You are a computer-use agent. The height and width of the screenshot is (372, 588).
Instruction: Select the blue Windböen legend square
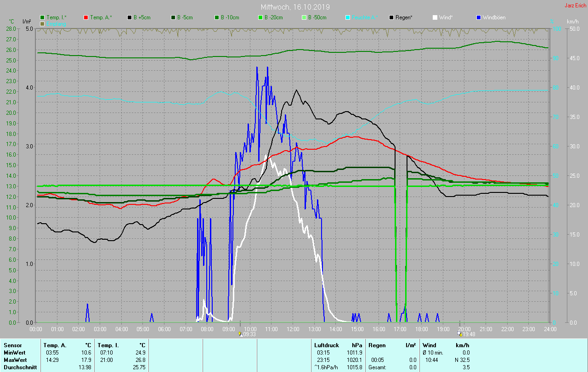click(x=479, y=17)
